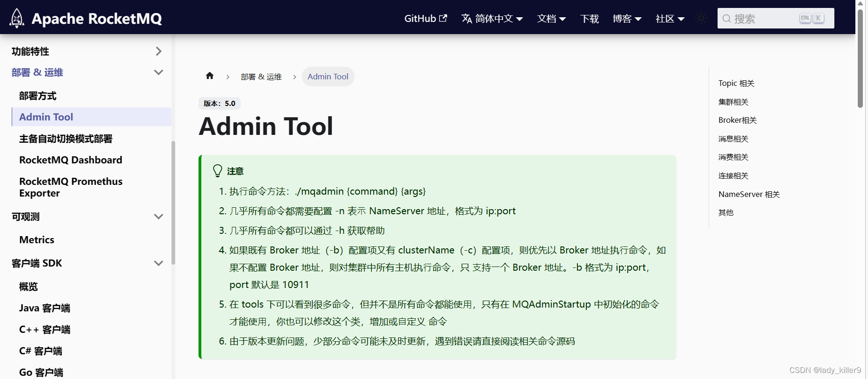Open Java 客户端 sidebar page

point(45,308)
